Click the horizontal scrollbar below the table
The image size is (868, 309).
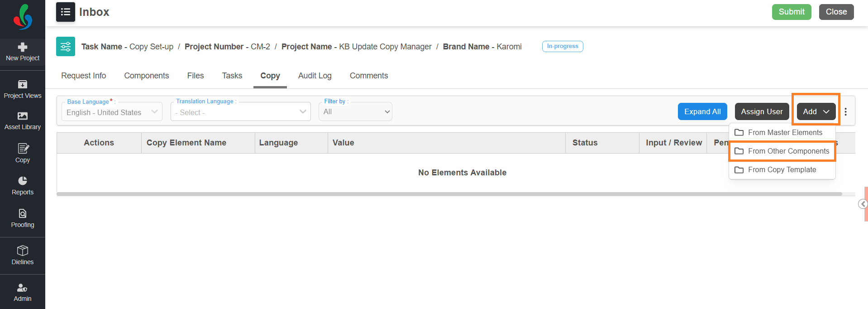tap(449, 194)
